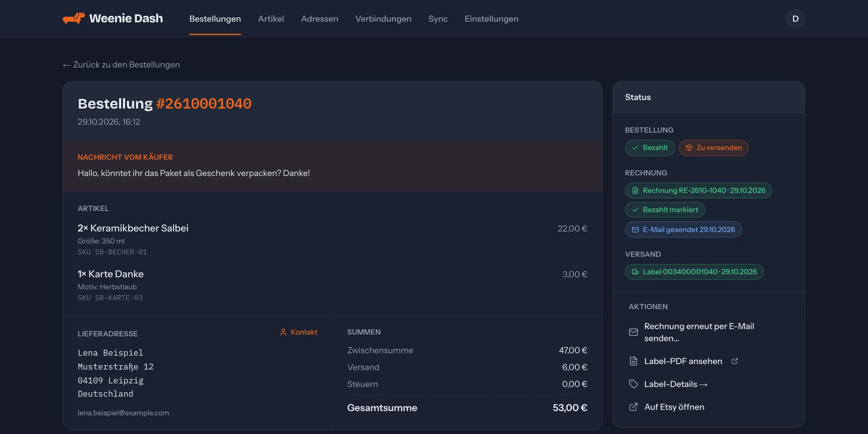Click the Gesamtsumme value 53,00 €
The height and width of the screenshot is (434, 868).
coord(570,408)
